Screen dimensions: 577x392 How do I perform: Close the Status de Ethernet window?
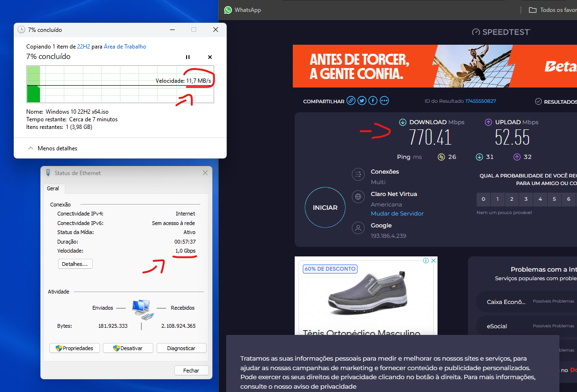tap(205, 173)
